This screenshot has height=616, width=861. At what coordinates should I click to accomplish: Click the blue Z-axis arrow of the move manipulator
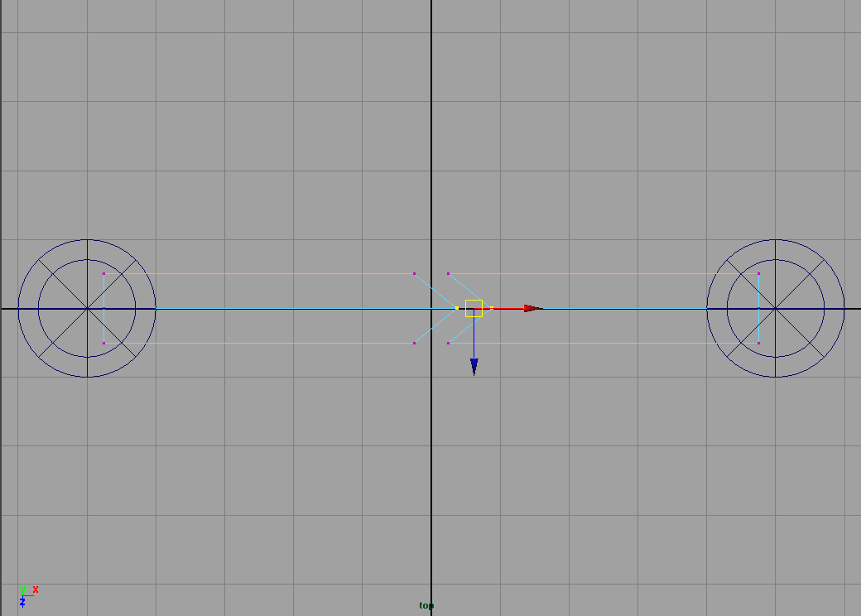[x=474, y=366]
